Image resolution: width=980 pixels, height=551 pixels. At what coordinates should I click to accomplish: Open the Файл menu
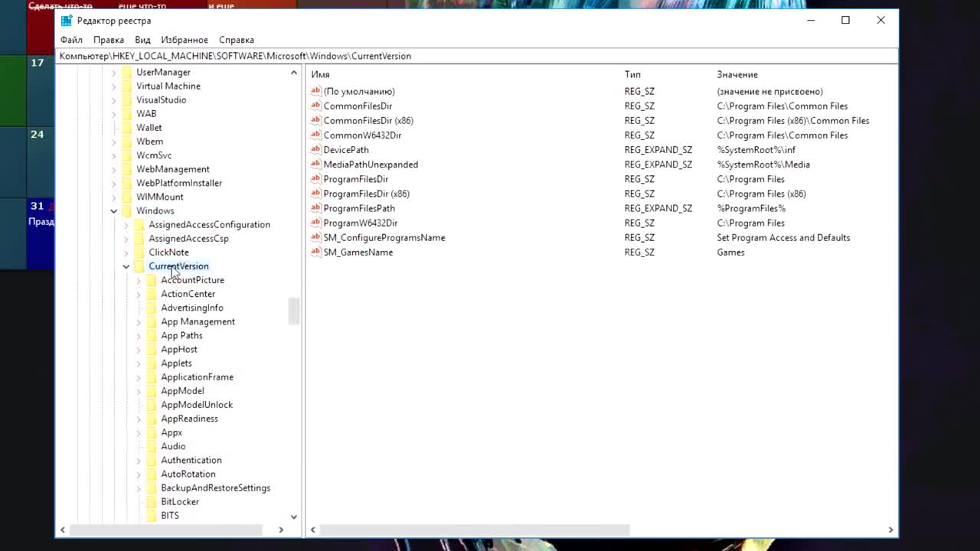click(71, 40)
